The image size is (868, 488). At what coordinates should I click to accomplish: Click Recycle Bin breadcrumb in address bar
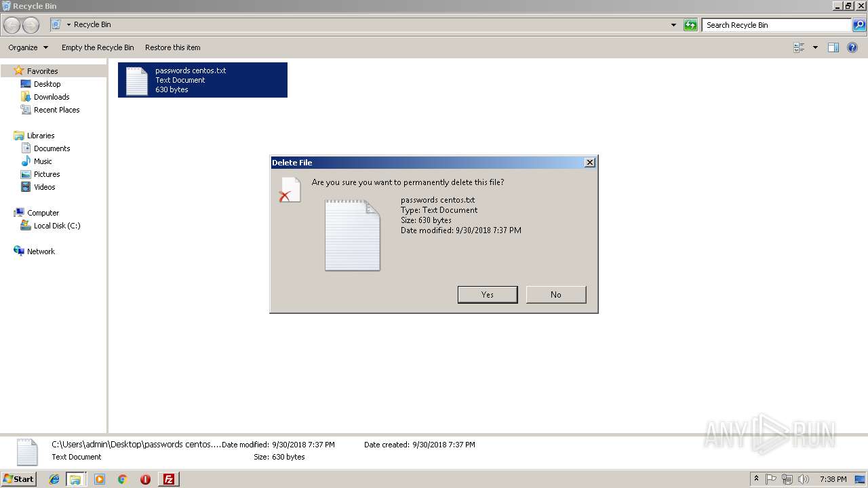(92, 24)
